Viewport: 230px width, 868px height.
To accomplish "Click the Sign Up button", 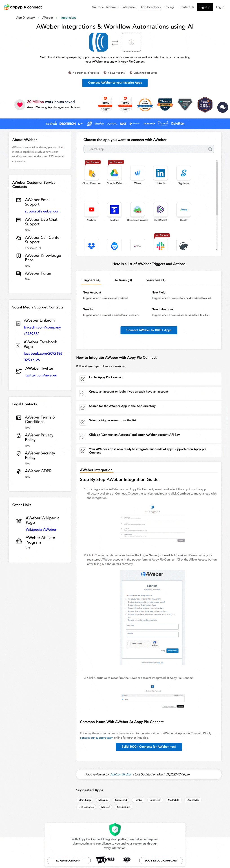I will (x=205, y=7).
